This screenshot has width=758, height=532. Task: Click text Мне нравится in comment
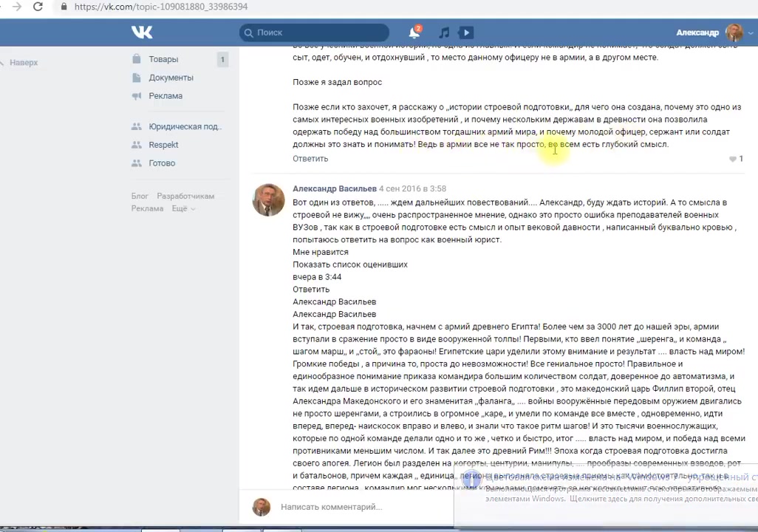[x=321, y=252]
